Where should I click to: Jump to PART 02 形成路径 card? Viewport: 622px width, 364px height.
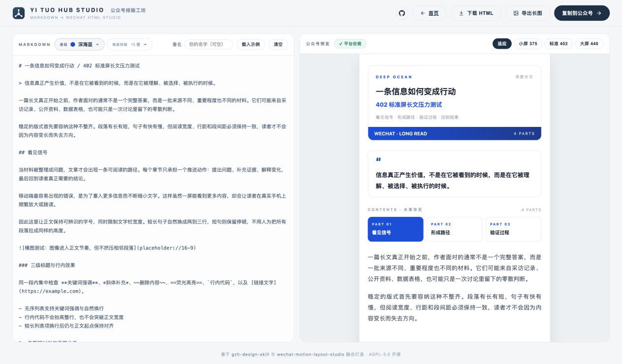point(455,229)
